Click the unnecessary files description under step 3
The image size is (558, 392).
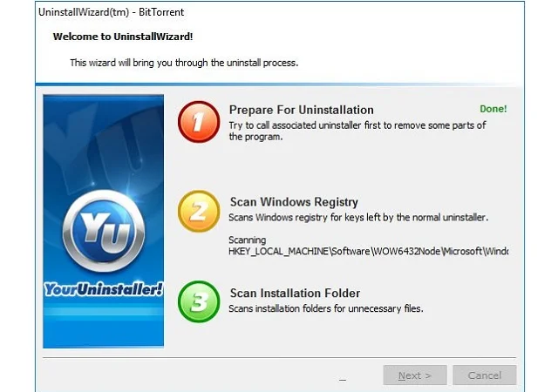[326, 308]
